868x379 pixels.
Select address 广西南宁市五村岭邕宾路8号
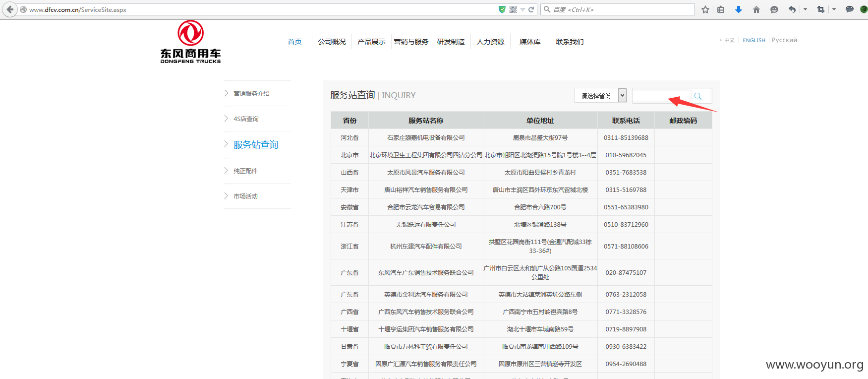click(x=540, y=312)
